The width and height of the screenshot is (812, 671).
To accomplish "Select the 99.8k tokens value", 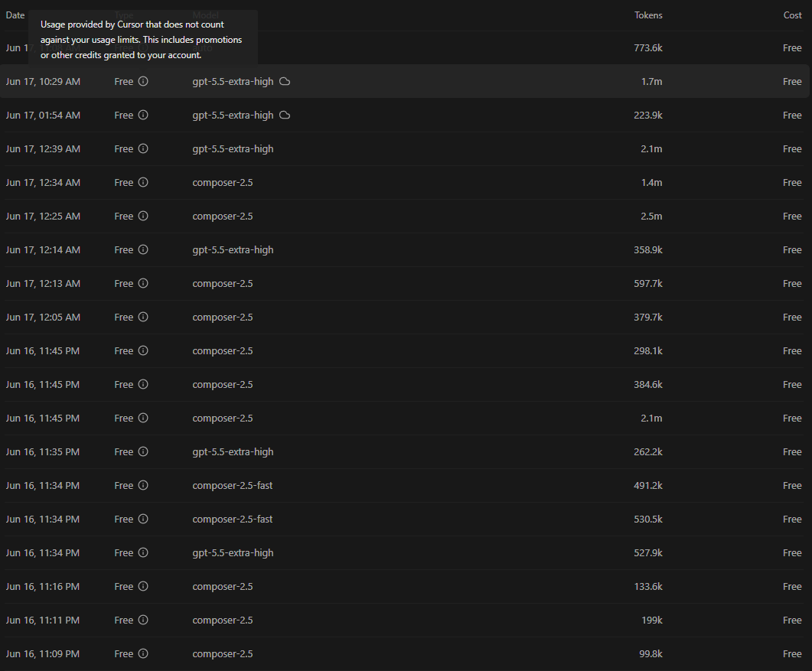I will point(651,653).
